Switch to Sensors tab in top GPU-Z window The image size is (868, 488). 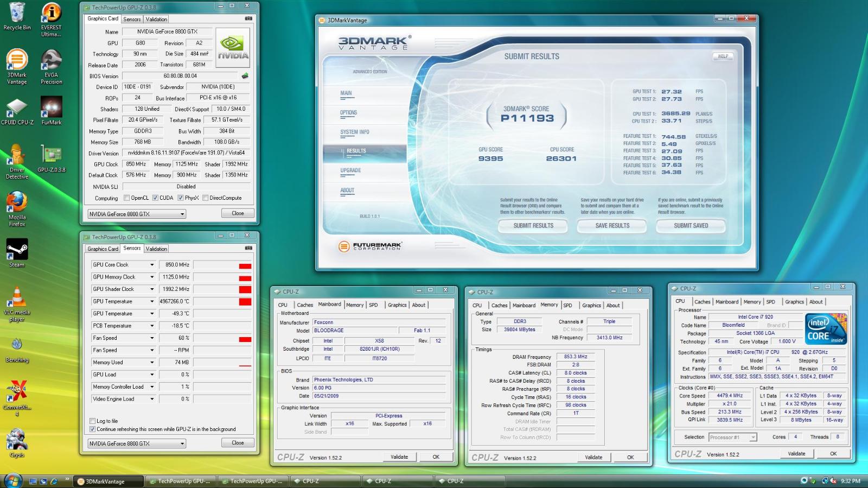(132, 19)
